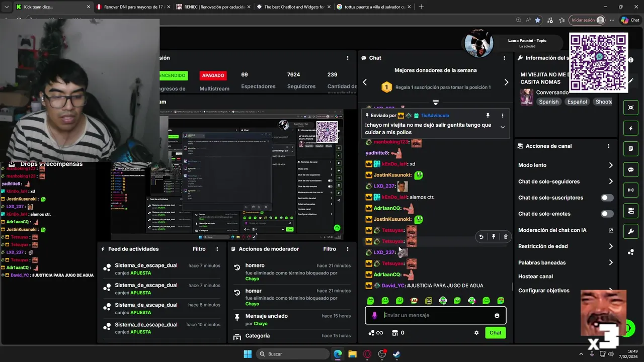Select the Kick team browser tab

(x=53, y=7)
